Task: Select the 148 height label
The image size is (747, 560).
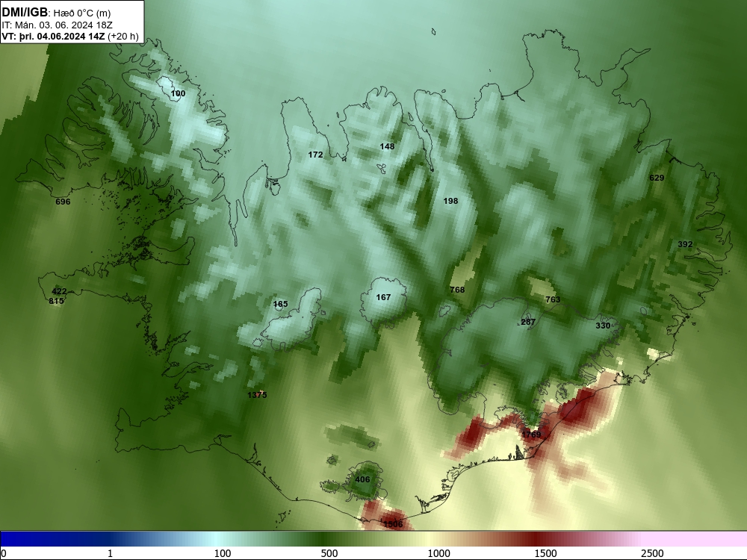Action: click(387, 146)
